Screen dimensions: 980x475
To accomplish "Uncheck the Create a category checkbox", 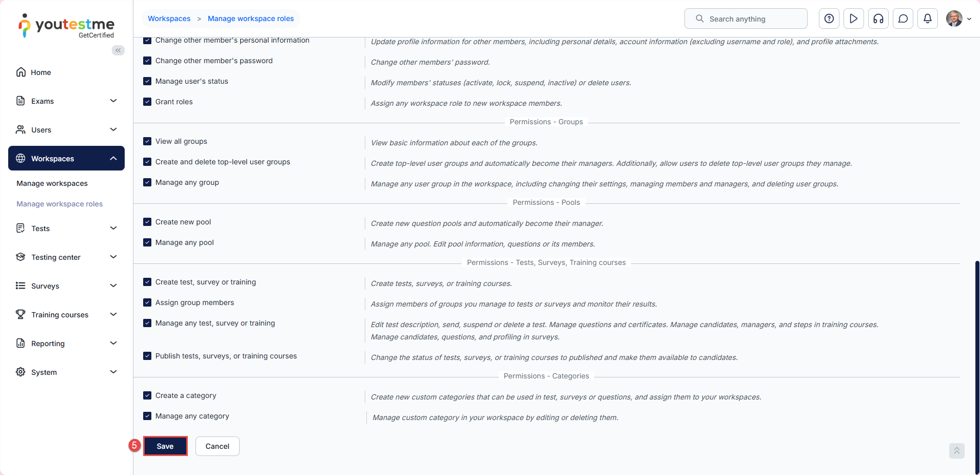I will tap(147, 395).
